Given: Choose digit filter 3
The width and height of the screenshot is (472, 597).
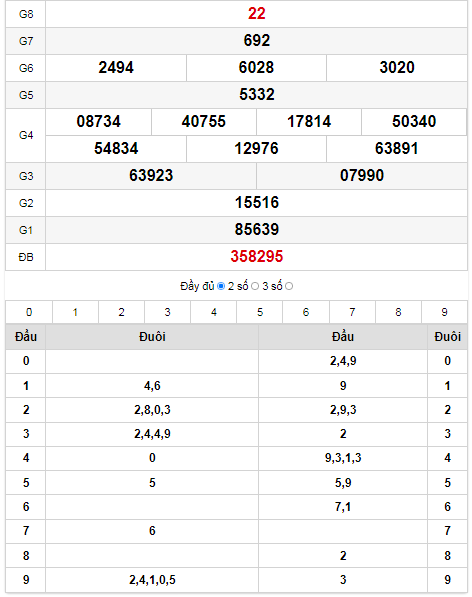Looking at the screenshot, I should point(167,312).
